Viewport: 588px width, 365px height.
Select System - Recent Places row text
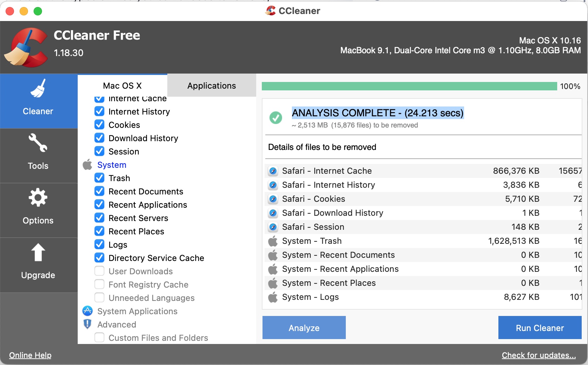coord(329,283)
